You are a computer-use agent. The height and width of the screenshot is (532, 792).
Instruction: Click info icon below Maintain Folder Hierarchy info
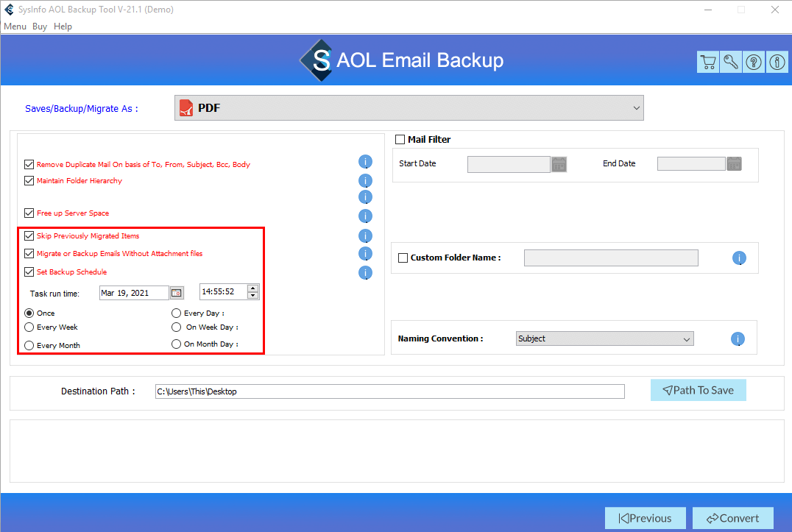tap(365, 197)
